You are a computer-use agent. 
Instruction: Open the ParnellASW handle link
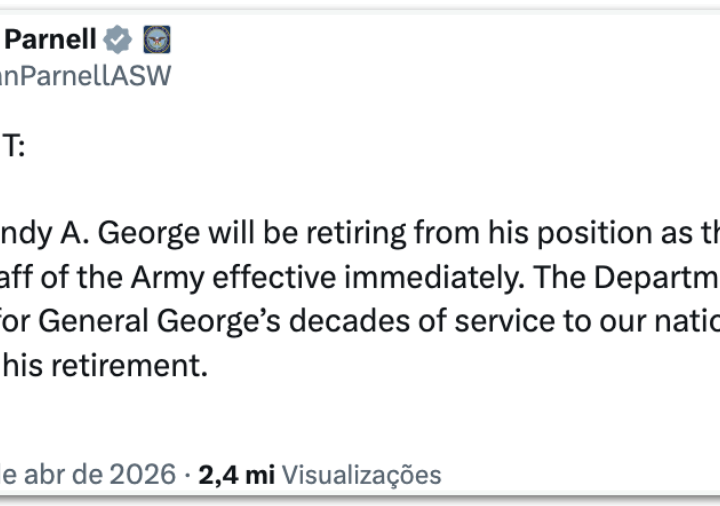click(85, 75)
